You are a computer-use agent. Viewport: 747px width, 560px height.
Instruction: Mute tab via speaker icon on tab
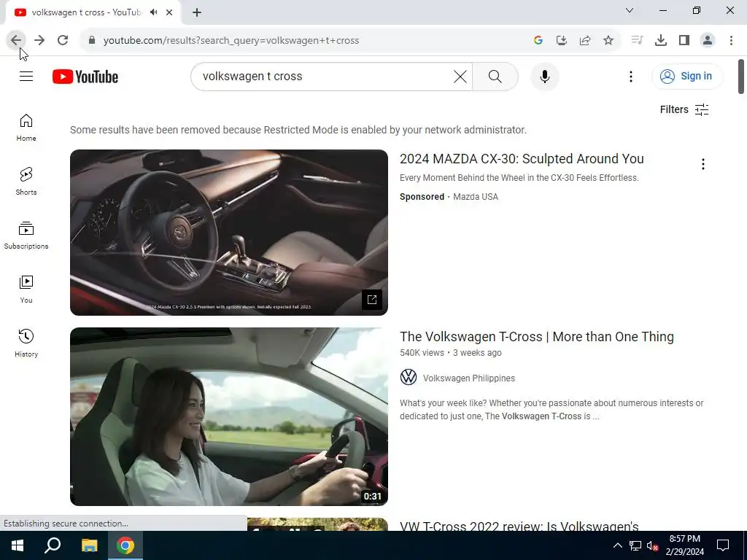click(153, 12)
